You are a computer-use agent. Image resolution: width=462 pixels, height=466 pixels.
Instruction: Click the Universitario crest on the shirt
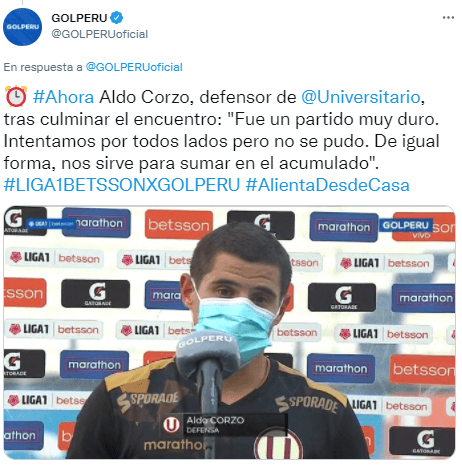tap(279, 446)
